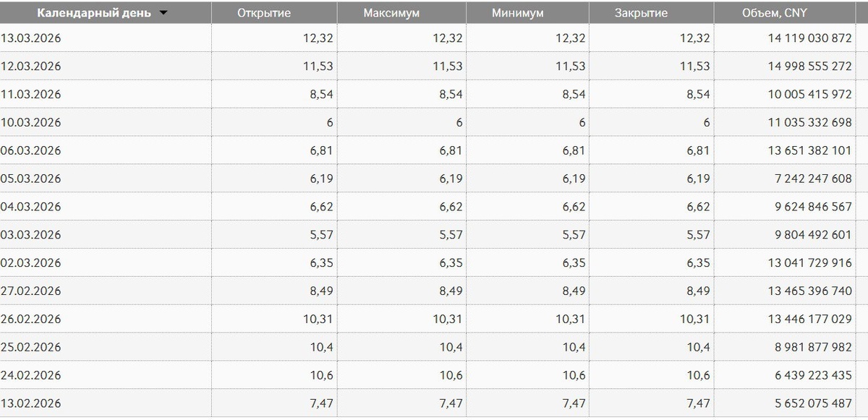Viewport: 868px width, 420px height.
Task: Click the date cell 13.02.2026
Action: pyautogui.click(x=30, y=403)
